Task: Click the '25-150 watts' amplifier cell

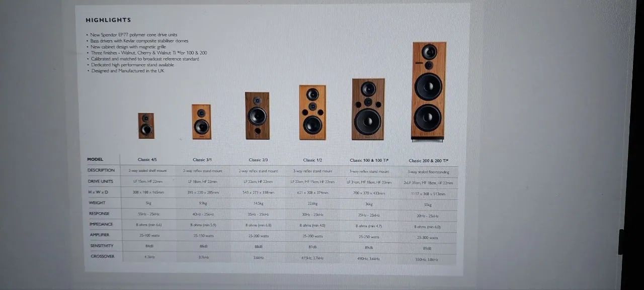Action: (x=203, y=236)
